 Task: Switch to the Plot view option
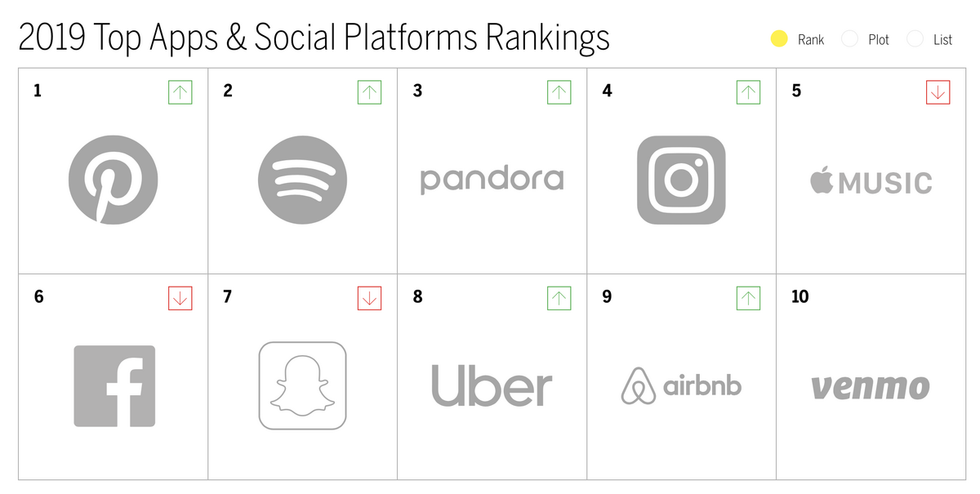849,38
